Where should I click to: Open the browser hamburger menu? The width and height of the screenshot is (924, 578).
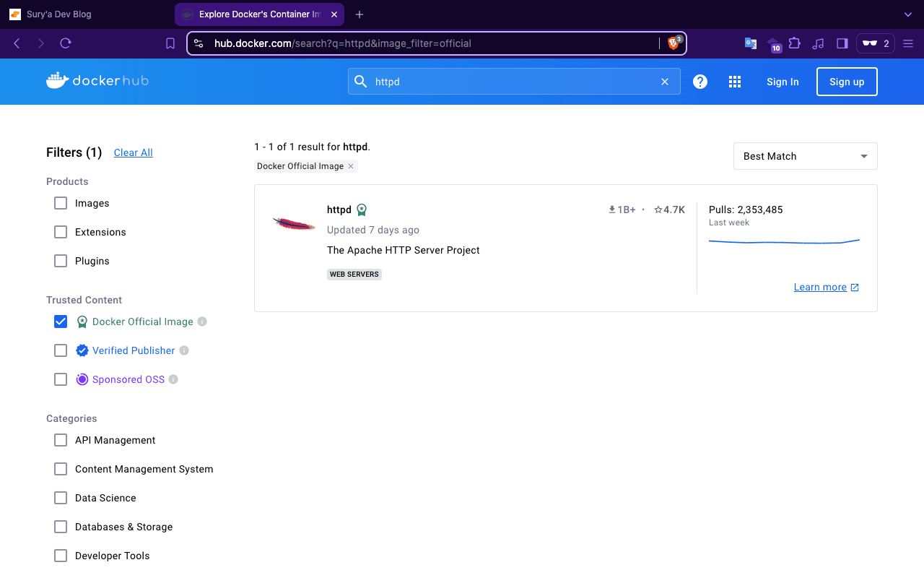(x=908, y=43)
